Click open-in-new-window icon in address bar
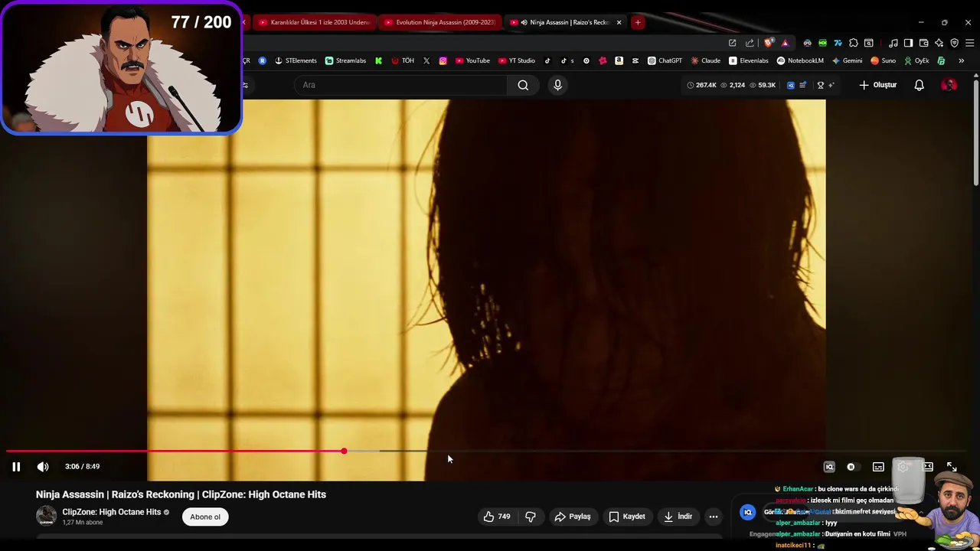Image resolution: width=980 pixels, height=551 pixels. 733,43
